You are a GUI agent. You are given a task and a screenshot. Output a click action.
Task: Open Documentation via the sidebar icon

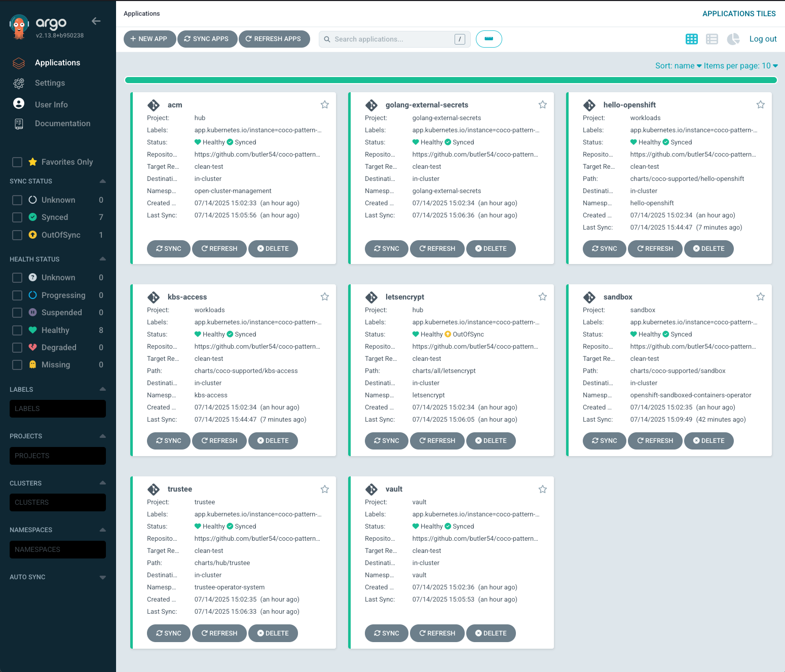tap(19, 123)
